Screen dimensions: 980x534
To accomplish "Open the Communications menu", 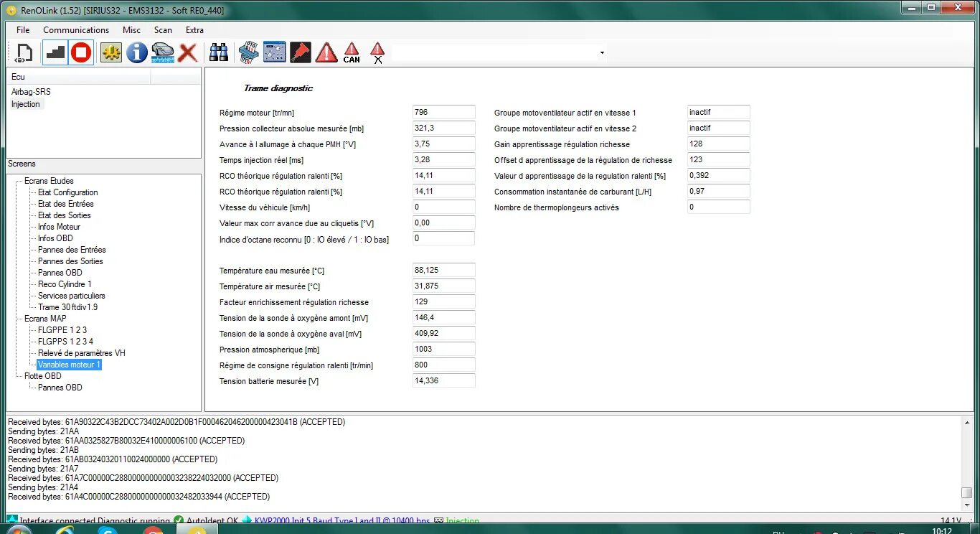I will [76, 30].
